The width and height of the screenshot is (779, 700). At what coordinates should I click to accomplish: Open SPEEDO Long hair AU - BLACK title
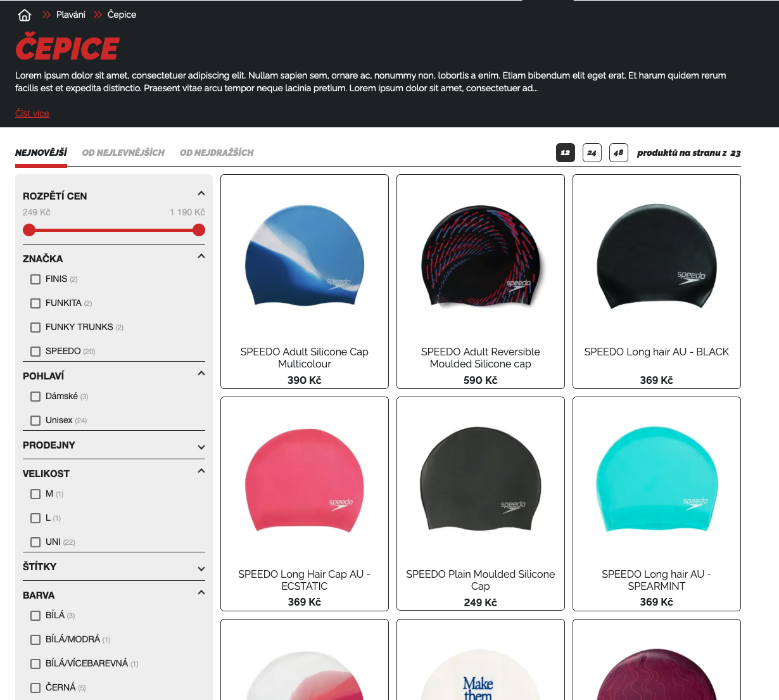[x=657, y=352]
